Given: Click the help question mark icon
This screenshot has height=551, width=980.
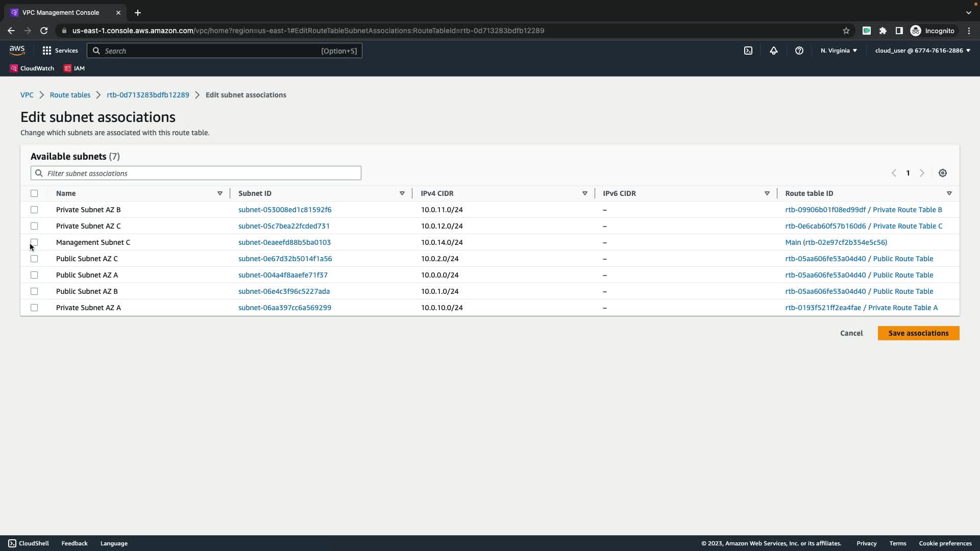Looking at the screenshot, I should point(799,51).
